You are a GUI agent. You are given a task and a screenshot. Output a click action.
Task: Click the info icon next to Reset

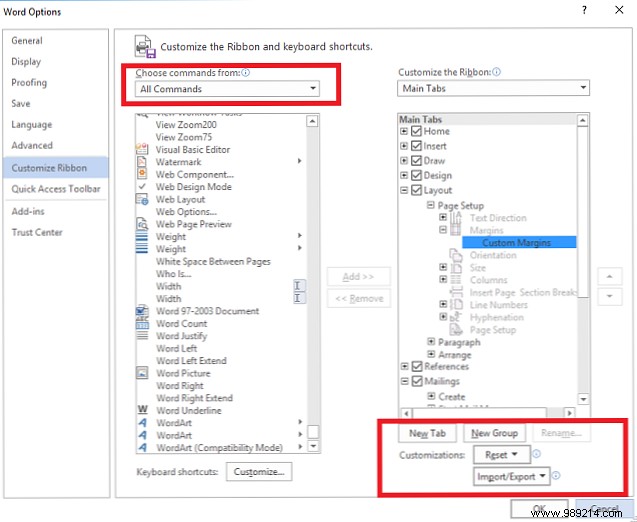536,454
